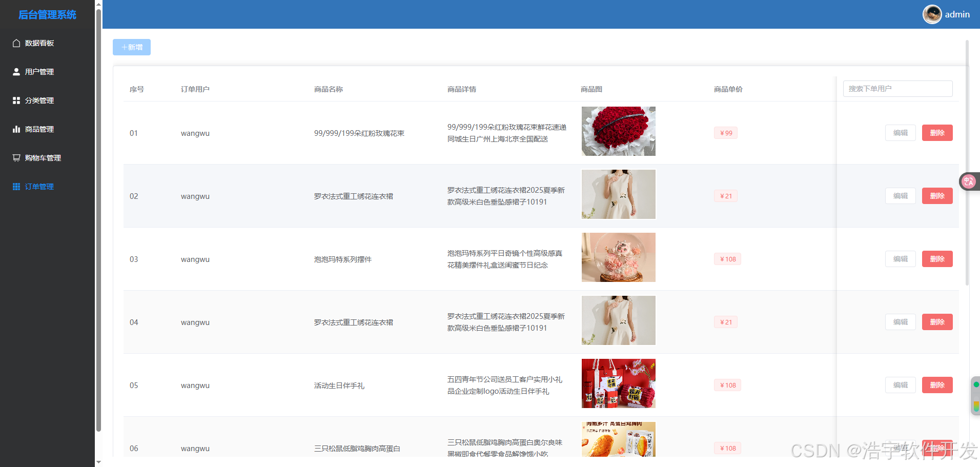The image size is (980, 467).
Task: Click the admin avatar image
Action: pyautogui.click(x=932, y=14)
